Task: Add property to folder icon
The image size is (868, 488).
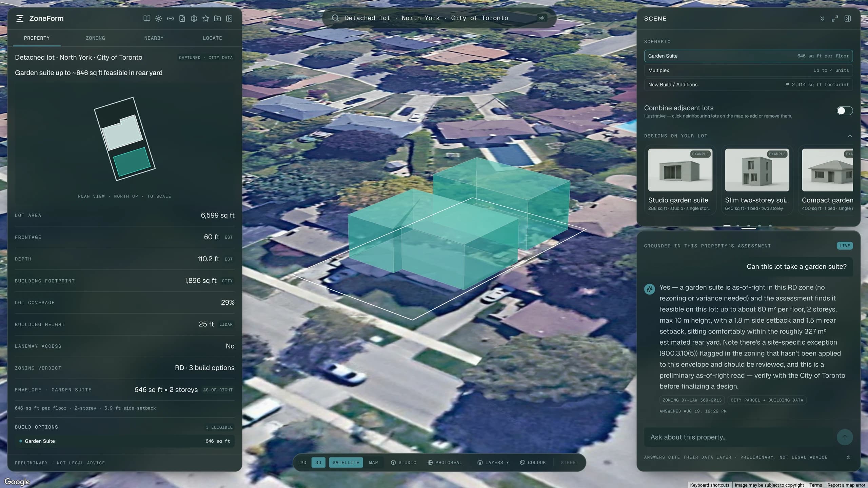Action: tap(217, 19)
